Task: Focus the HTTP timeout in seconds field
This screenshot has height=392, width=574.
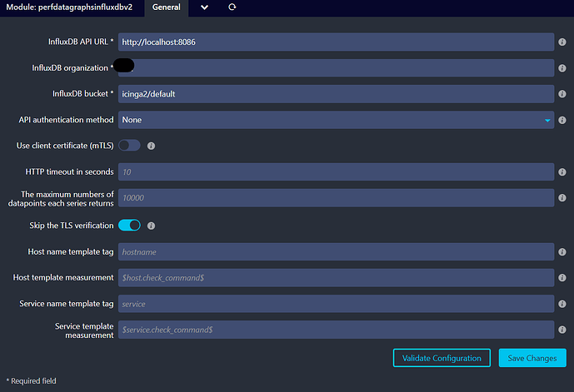Action: (x=336, y=172)
